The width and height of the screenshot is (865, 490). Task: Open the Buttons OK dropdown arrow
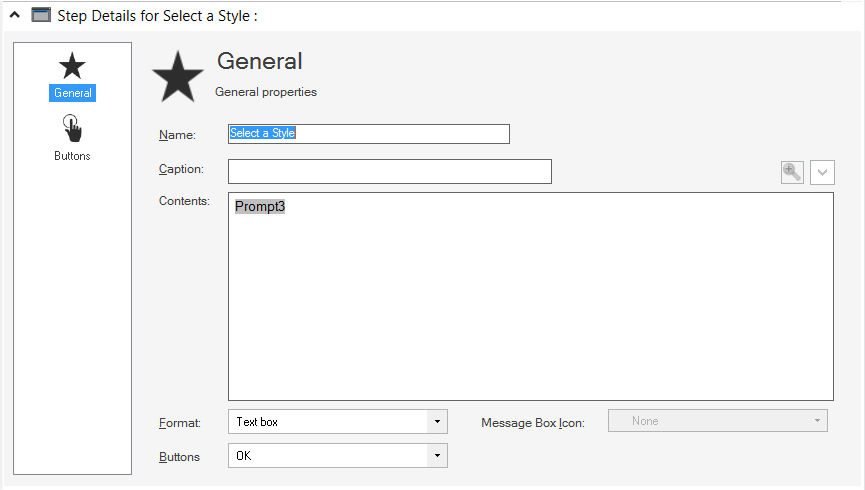[x=437, y=456]
